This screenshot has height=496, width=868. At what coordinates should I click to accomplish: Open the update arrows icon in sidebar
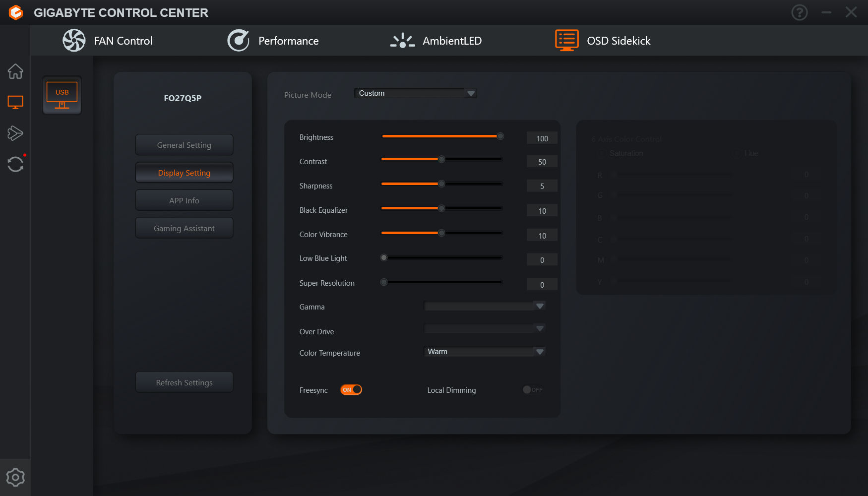tap(15, 164)
